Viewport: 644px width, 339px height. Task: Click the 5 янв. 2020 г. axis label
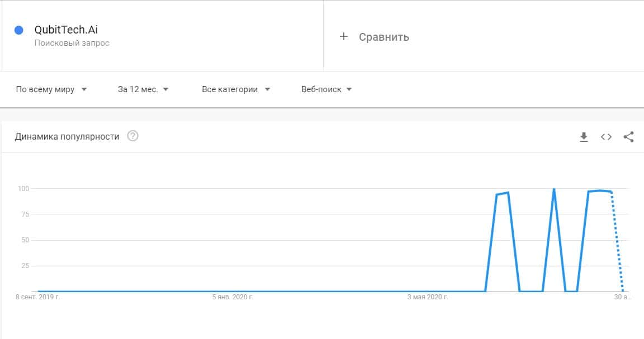point(233,298)
